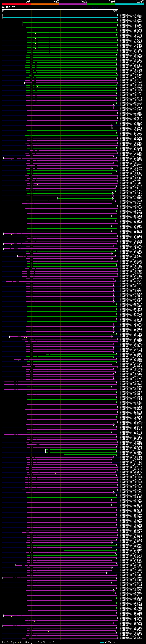Click the UniRef100_Q3Y9J4 entry
The height and width of the screenshot is (644, 146).
(131, 151)
